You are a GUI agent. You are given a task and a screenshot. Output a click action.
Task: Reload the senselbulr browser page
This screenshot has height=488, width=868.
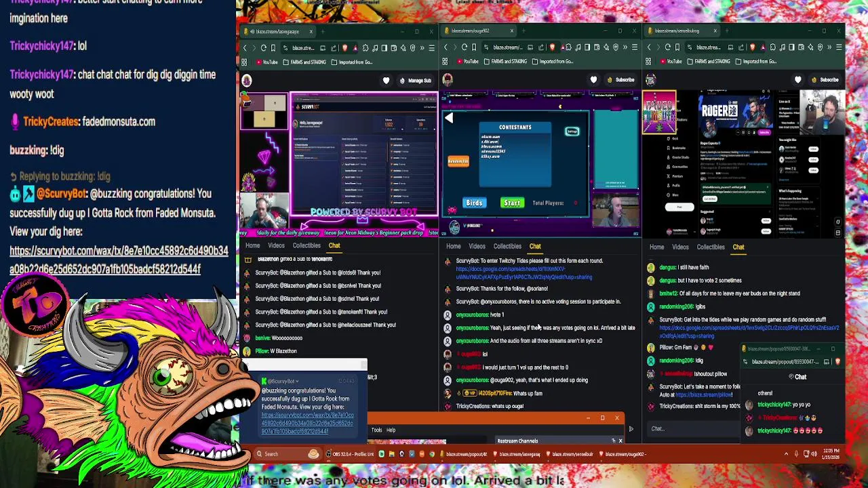(x=668, y=47)
